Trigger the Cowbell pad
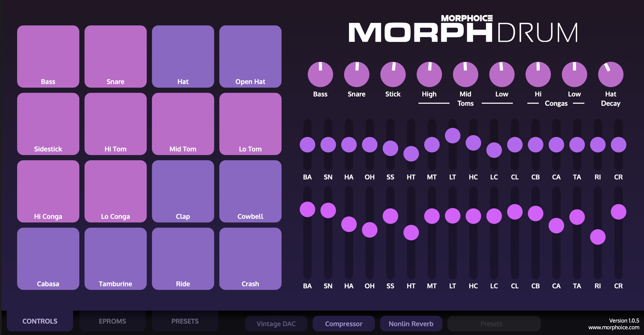The image size is (644, 335). [250, 191]
